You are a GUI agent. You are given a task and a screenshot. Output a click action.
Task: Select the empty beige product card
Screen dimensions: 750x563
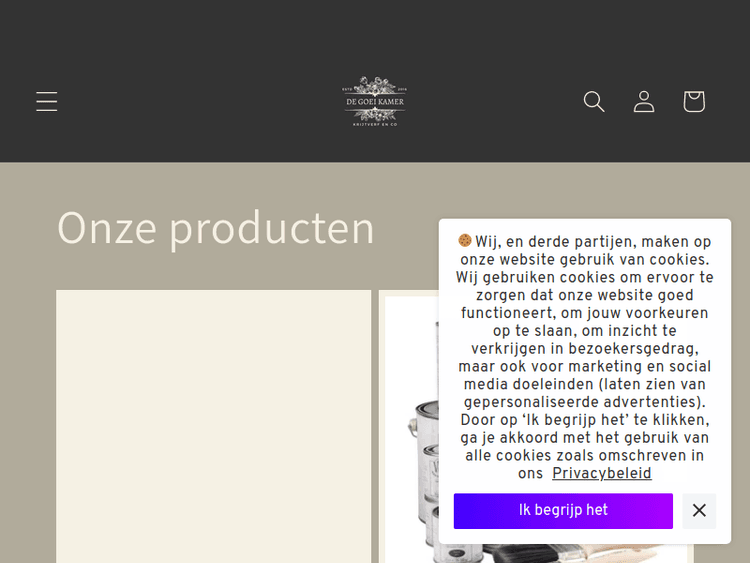(x=213, y=426)
